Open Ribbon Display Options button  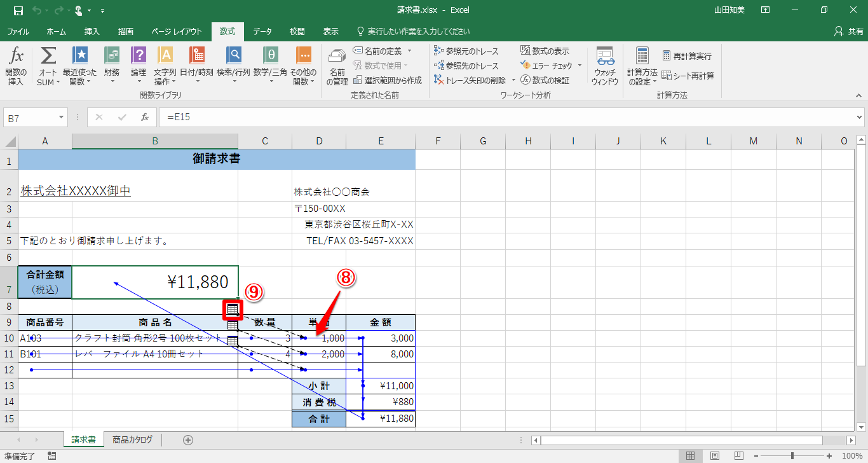point(766,10)
